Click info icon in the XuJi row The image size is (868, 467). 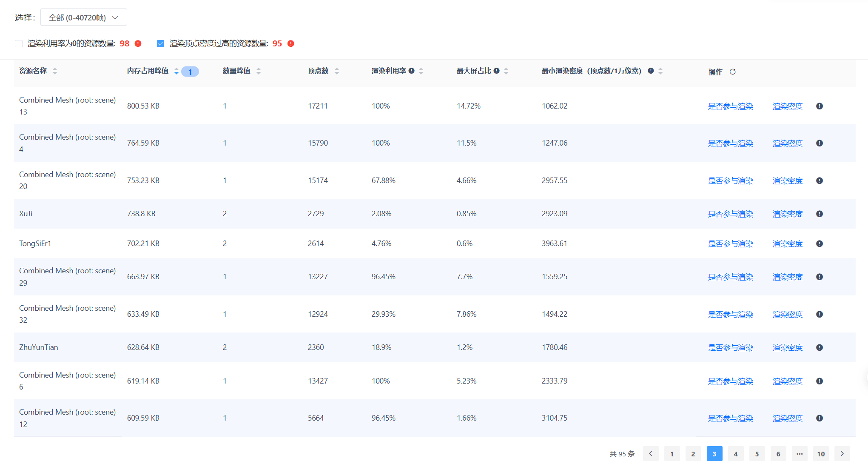(x=819, y=214)
